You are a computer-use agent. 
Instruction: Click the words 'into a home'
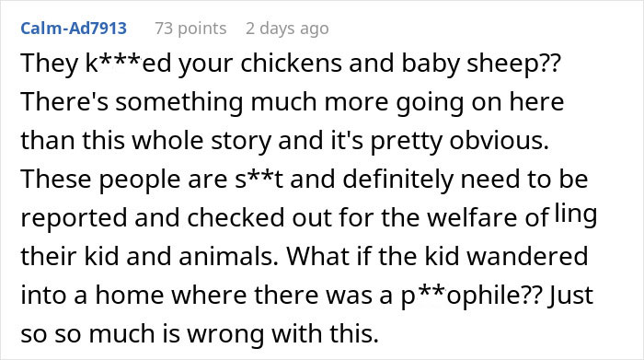pos(92,295)
